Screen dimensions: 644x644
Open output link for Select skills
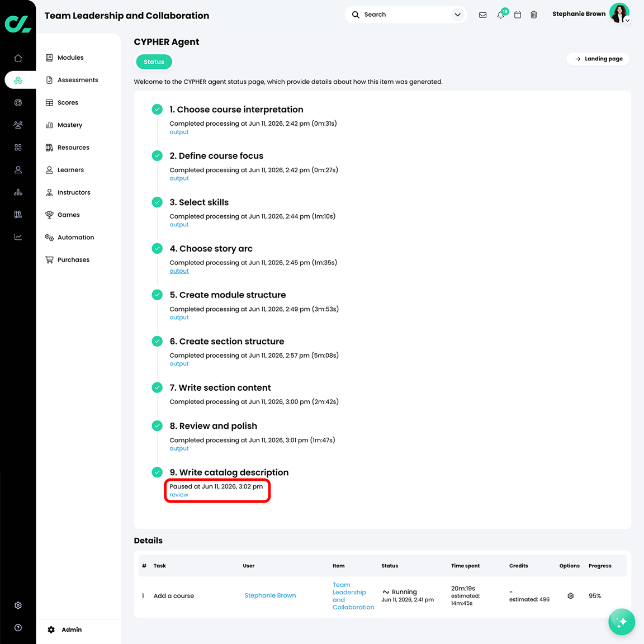pyautogui.click(x=179, y=225)
